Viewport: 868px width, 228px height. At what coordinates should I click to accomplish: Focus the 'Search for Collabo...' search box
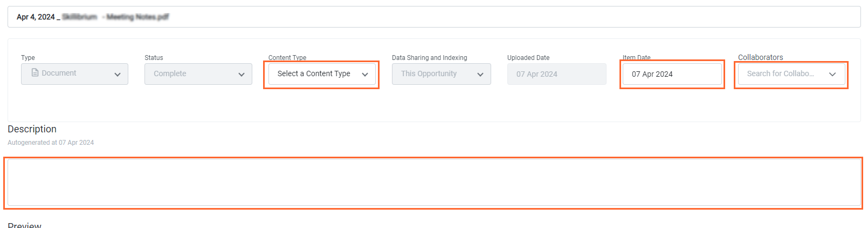[780, 74]
